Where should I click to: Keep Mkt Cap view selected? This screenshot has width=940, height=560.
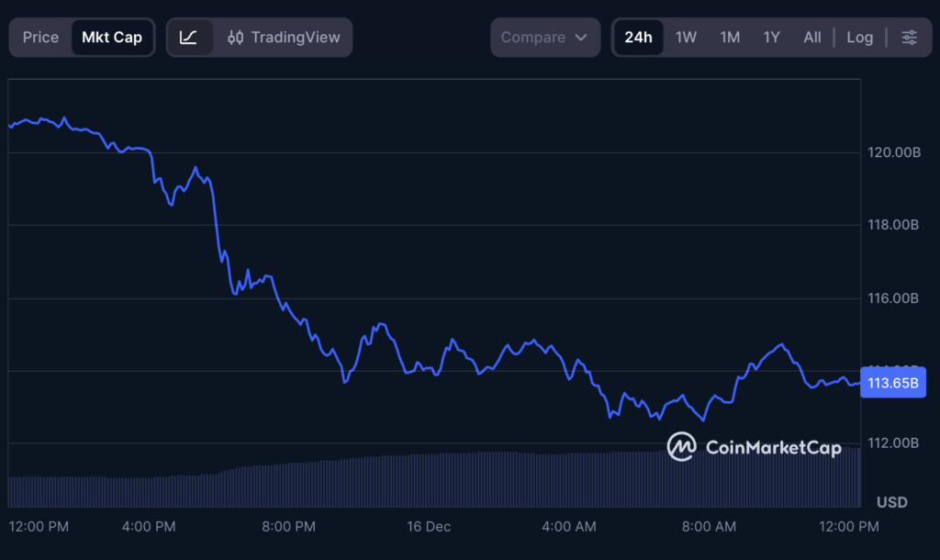pyautogui.click(x=111, y=37)
